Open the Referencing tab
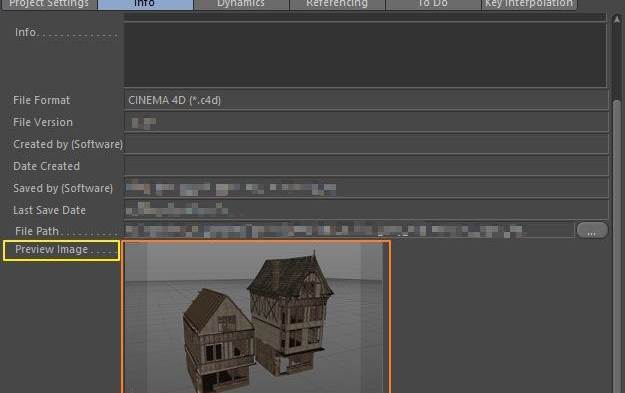The height and width of the screenshot is (393, 625). tap(337, 4)
